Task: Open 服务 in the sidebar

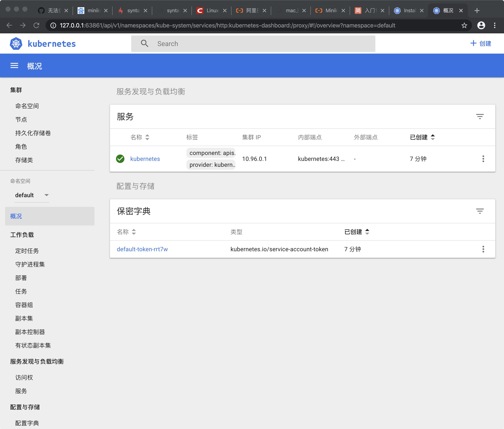Action: coord(21,391)
